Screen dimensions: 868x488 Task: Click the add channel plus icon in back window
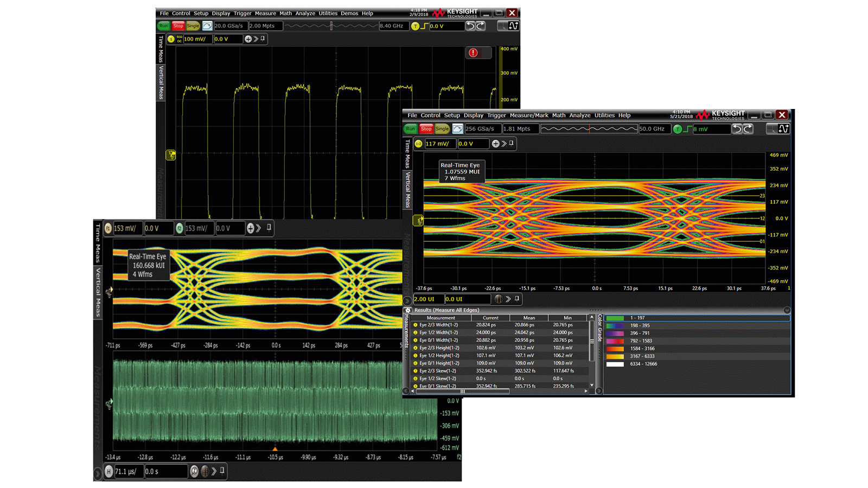pyautogui.click(x=248, y=39)
